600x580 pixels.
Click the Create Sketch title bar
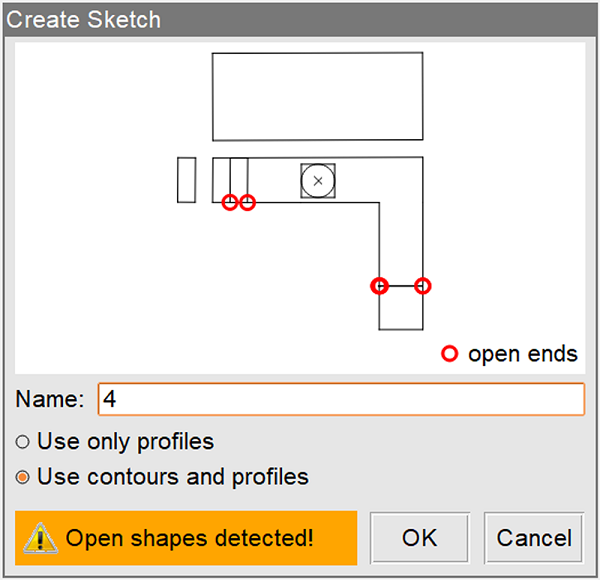click(x=300, y=19)
